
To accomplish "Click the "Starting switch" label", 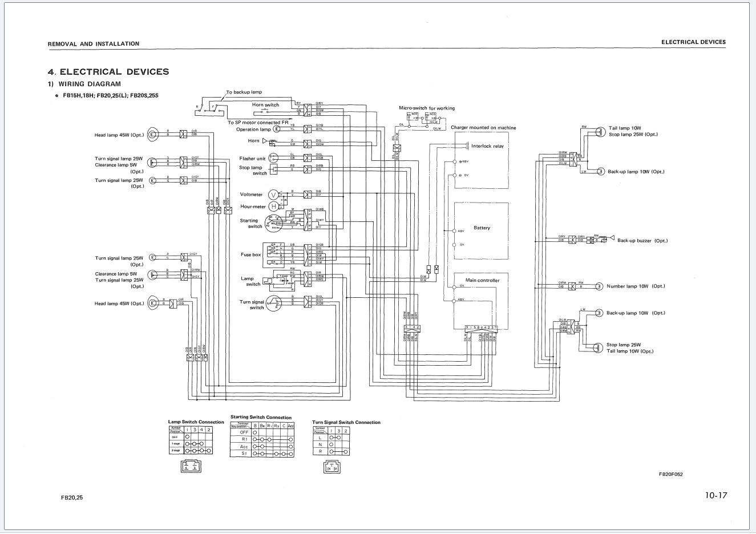I will click(x=251, y=224).
